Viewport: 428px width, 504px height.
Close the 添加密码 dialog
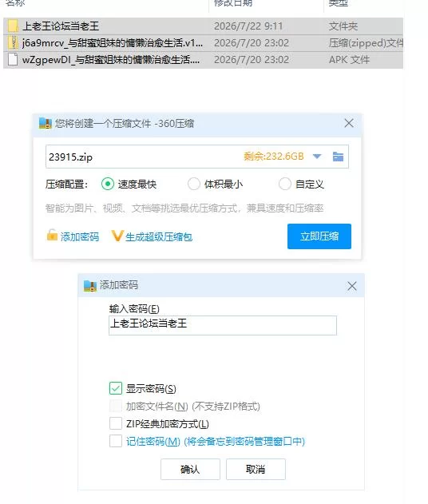[x=352, y=286]
